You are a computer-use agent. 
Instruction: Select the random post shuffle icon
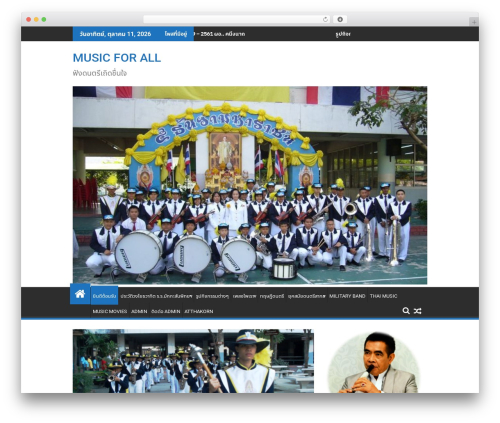click(417, 311)
